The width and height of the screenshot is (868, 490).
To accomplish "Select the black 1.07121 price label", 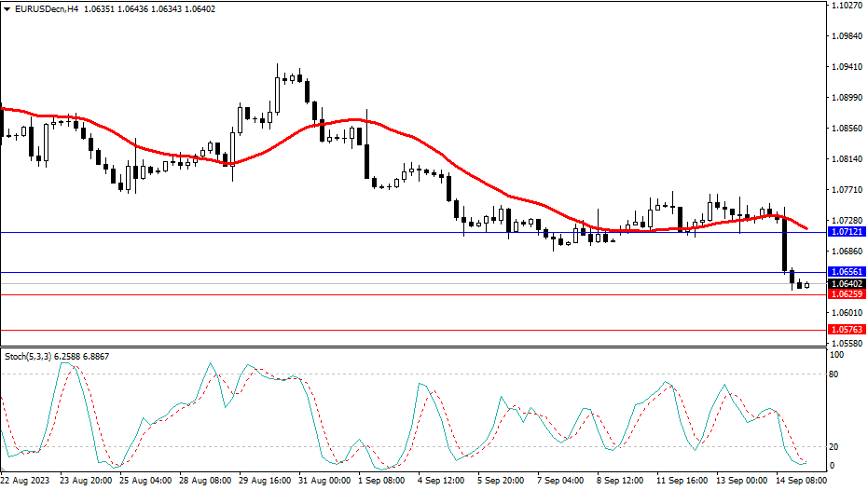I will click(847, 231).
